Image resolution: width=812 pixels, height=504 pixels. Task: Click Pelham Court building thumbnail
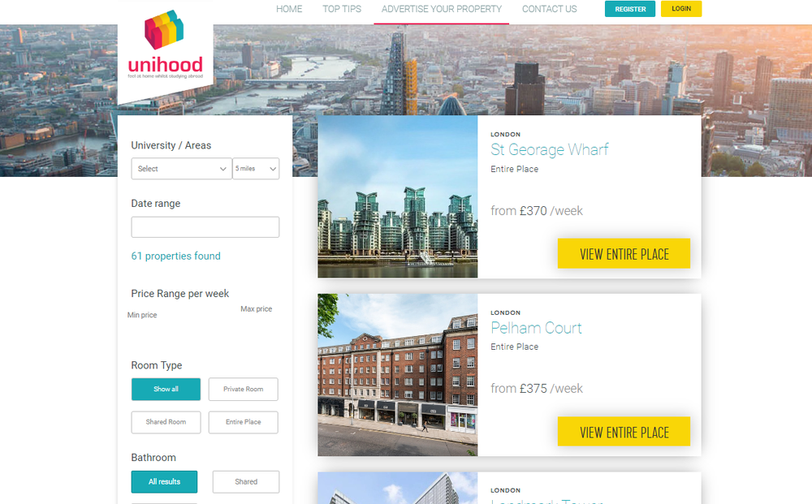coord(398,375)
